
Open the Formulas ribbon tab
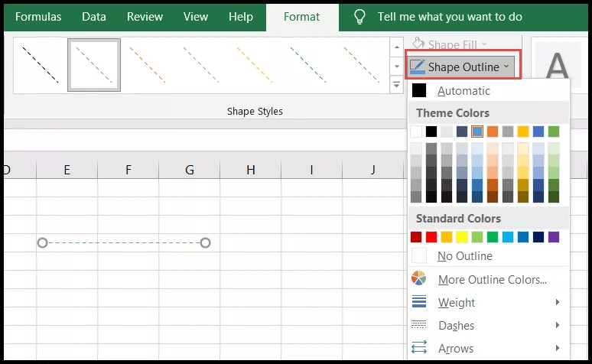point(38,17)
